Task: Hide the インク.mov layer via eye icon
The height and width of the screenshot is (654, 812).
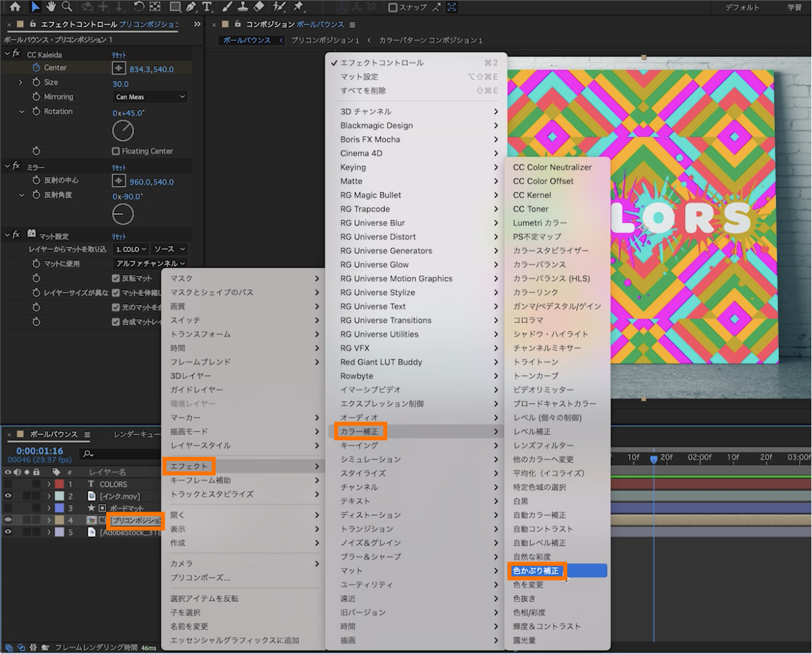Action: click(8, 496)
